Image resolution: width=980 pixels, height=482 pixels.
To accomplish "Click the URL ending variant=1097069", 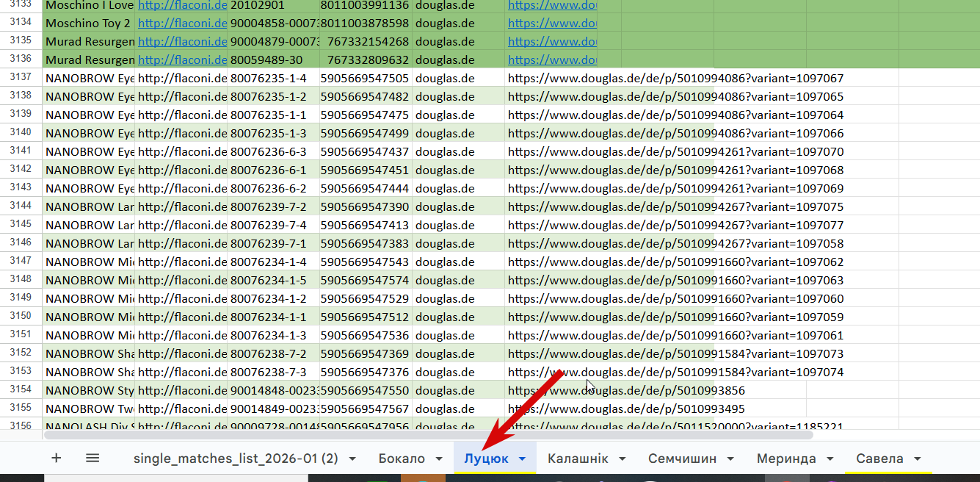I will coord(675,188).
